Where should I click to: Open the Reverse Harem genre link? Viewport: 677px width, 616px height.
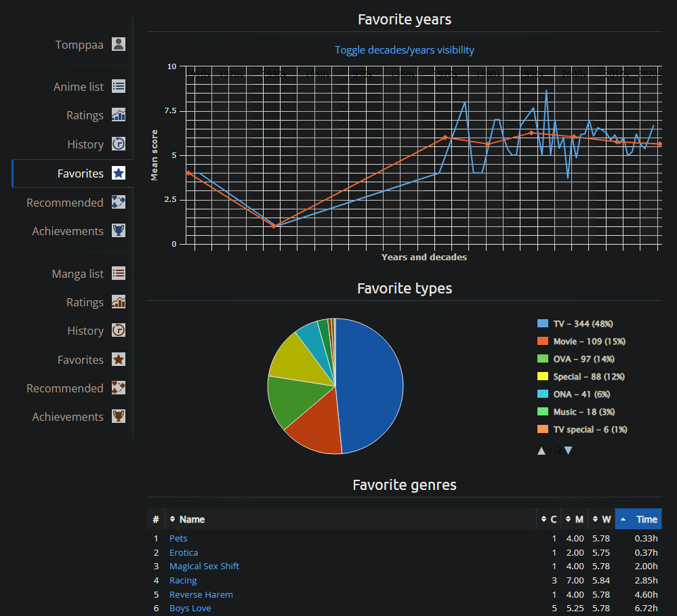tap(201, 594)
